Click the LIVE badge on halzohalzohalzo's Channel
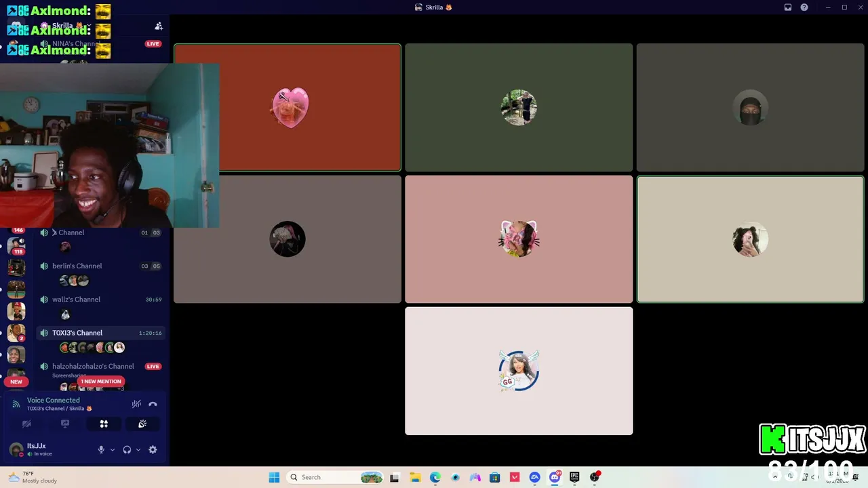The width and height of the screenshot is (868, 488). point(153,367)
